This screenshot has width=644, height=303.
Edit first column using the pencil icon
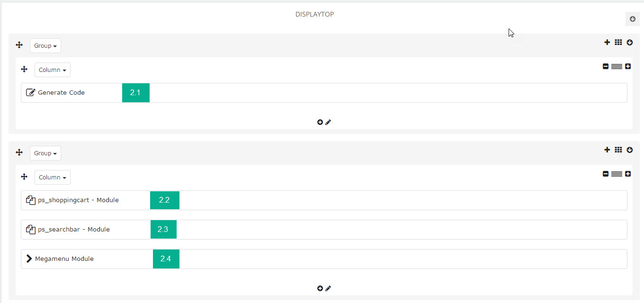(x=328, y=122)
